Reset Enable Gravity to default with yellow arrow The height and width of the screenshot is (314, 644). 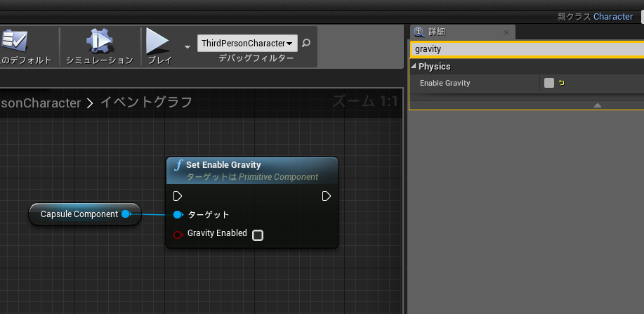pos(562,83)
